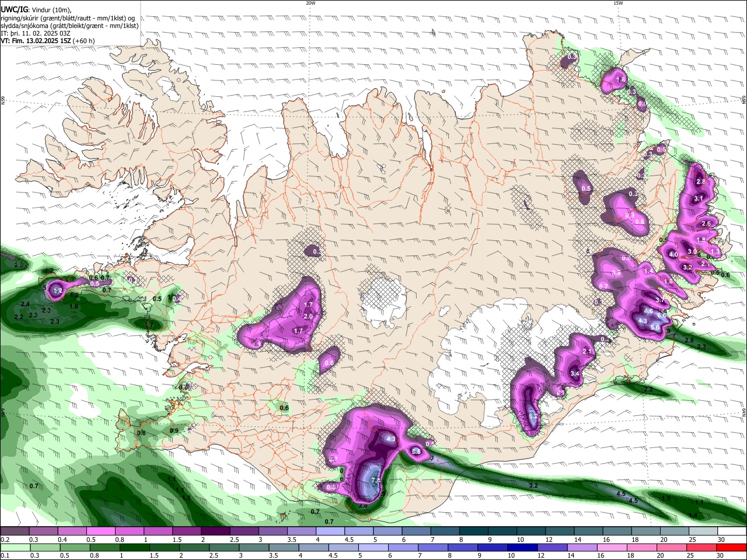This screenshot has height=560, width=747.
Task: Click the '(+60 h)' forecast offset text
Action: [x=84, y=41]
